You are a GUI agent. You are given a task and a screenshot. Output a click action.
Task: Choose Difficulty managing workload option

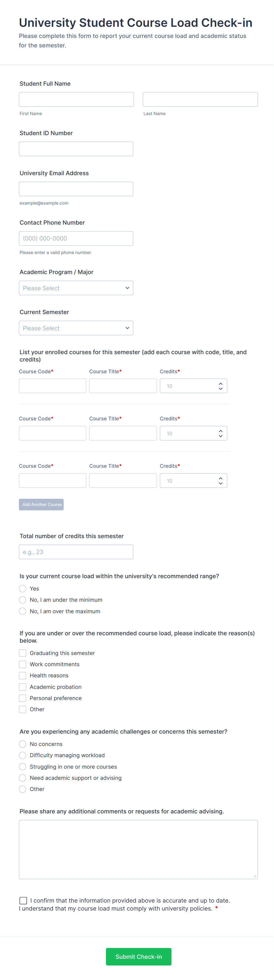(23, 755)
